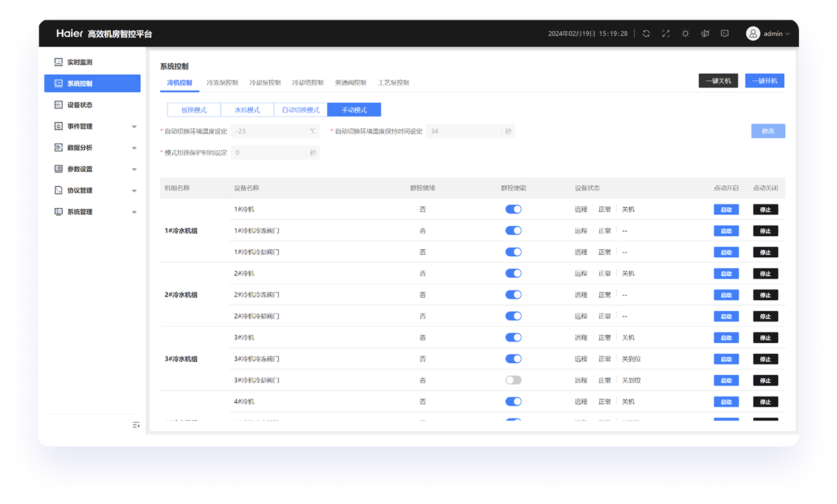Switch to the 冷冻泵控制 tab
837x504 pixels.
click(222, 83)
